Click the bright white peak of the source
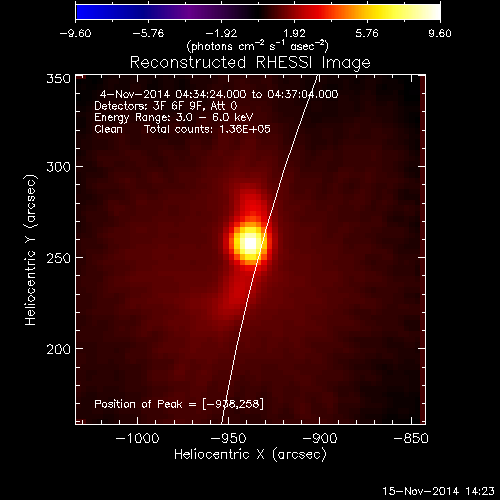 pos(251,243)
